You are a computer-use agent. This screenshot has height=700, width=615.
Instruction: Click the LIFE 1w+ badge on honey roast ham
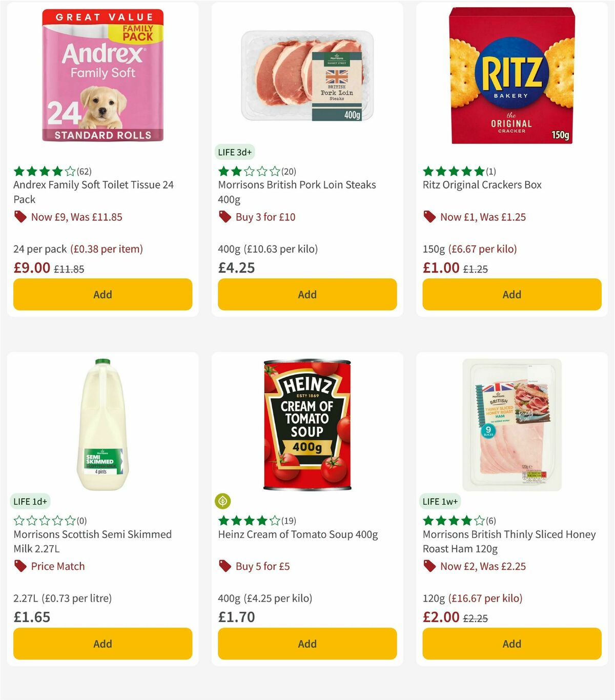441,501
